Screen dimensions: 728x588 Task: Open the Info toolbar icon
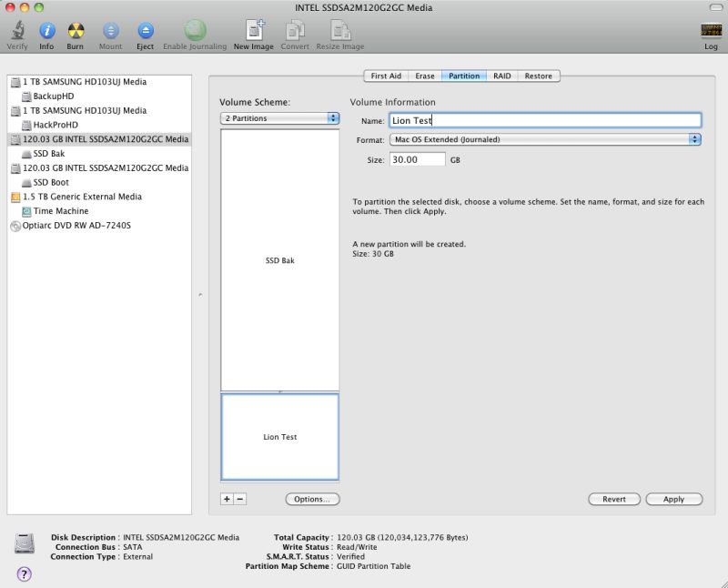pos(47,31)
